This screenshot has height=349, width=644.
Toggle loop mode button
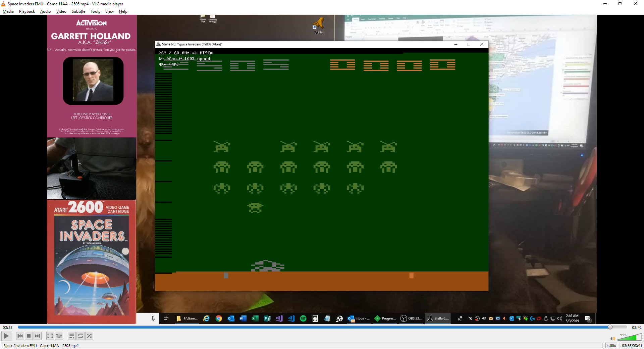tap(80, 336)
